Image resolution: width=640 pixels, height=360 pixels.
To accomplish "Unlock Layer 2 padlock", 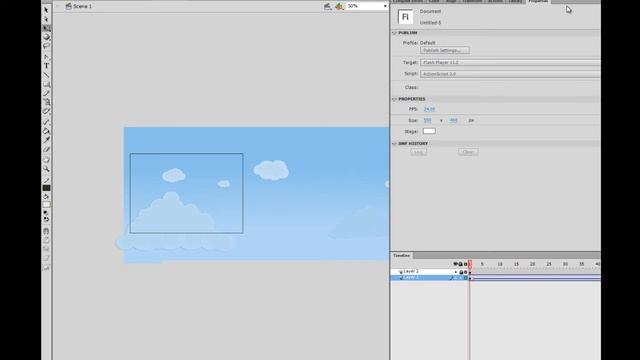I will point(461,272).
